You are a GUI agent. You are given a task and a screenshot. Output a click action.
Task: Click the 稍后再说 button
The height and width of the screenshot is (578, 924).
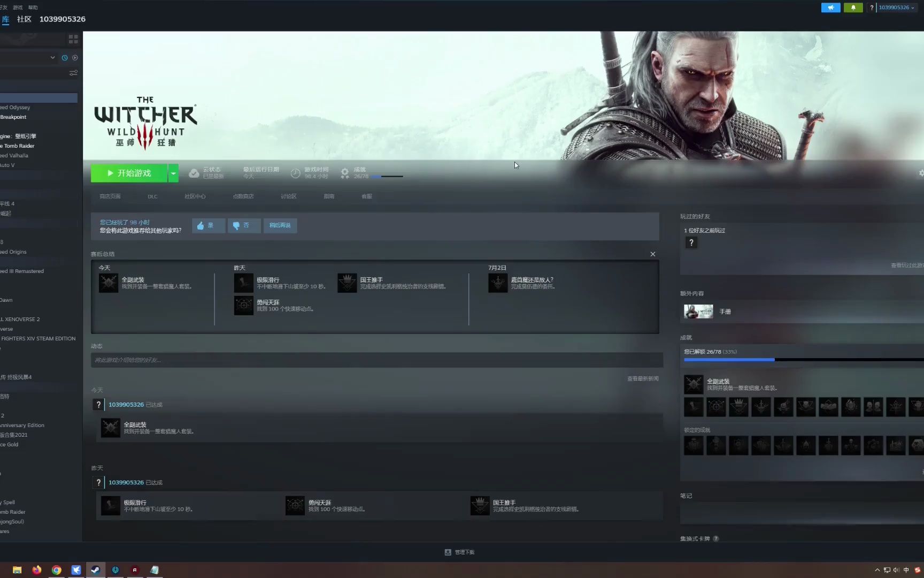pyautogui.click(x=280, y=226)
